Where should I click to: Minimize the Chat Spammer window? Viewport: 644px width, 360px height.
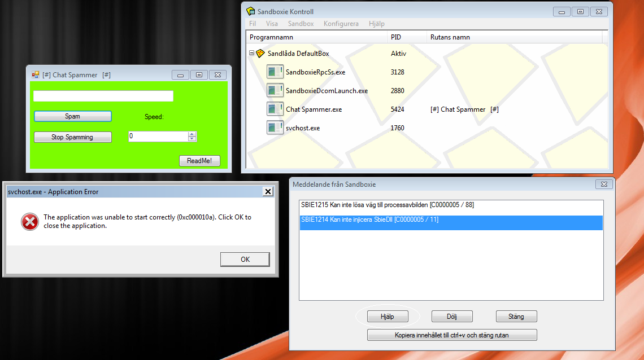tap(180, 75)
